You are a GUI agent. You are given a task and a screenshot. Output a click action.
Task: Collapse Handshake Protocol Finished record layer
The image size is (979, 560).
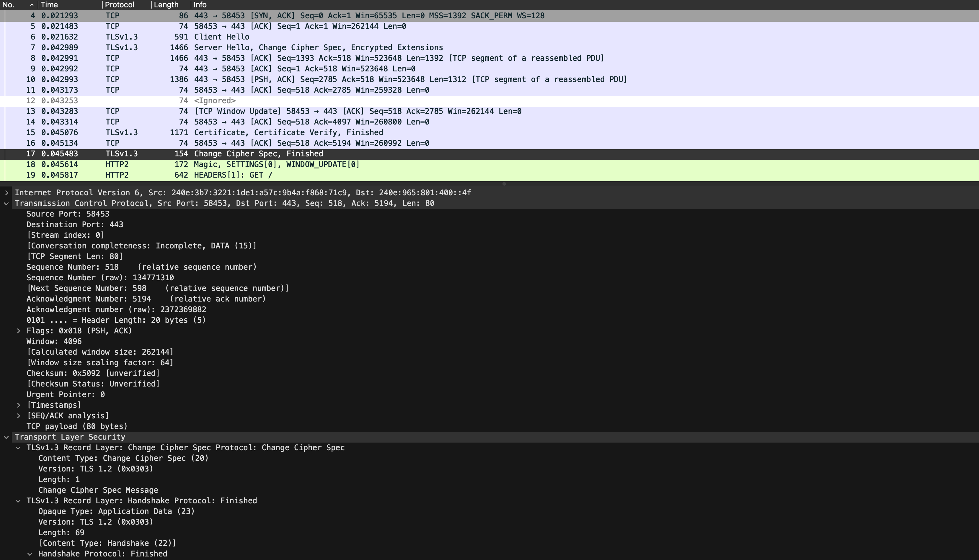pyautogui.click(x=18, y=501)
